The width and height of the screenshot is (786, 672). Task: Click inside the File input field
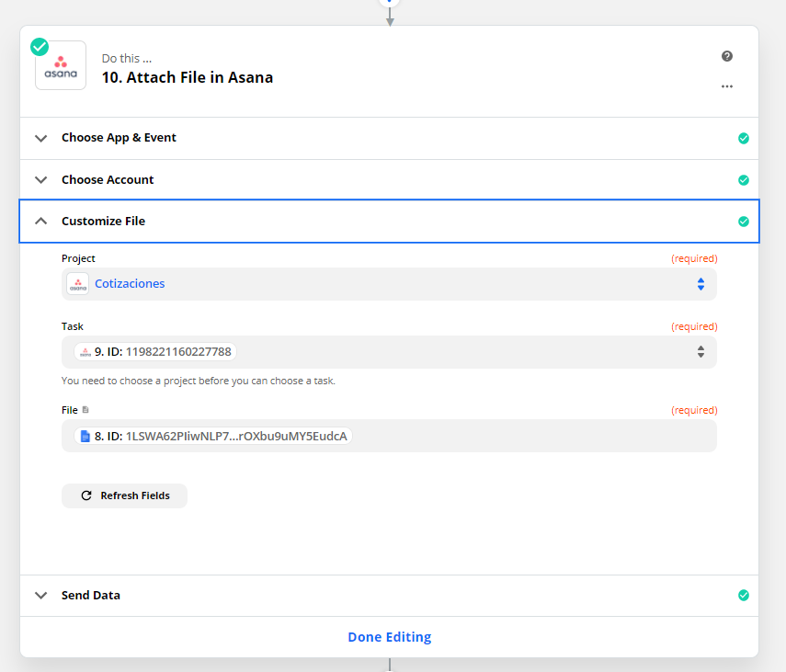click(x=389, y=436)
